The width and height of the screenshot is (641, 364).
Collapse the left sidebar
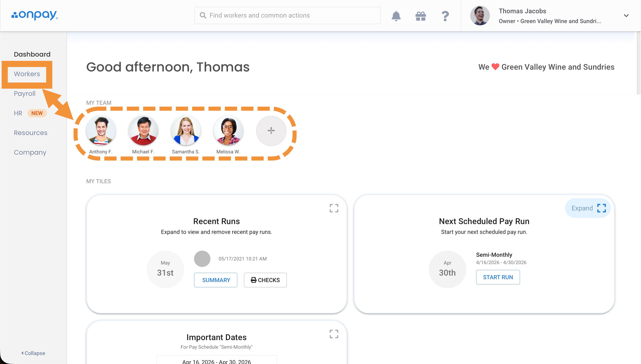coord(33,353)
